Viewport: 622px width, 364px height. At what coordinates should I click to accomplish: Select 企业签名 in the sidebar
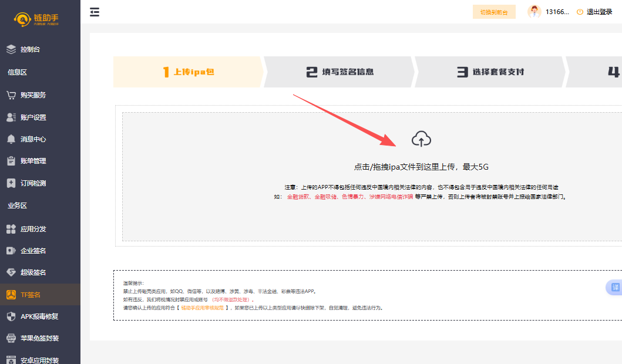click(x=33, y=251)
